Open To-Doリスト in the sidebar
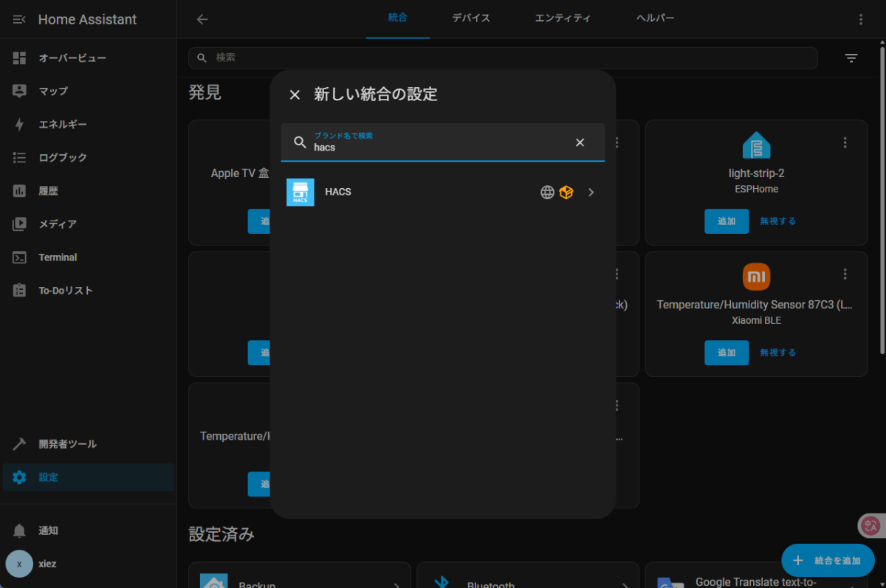This screenshot has height=588, width=886. [x=89, y=290]
